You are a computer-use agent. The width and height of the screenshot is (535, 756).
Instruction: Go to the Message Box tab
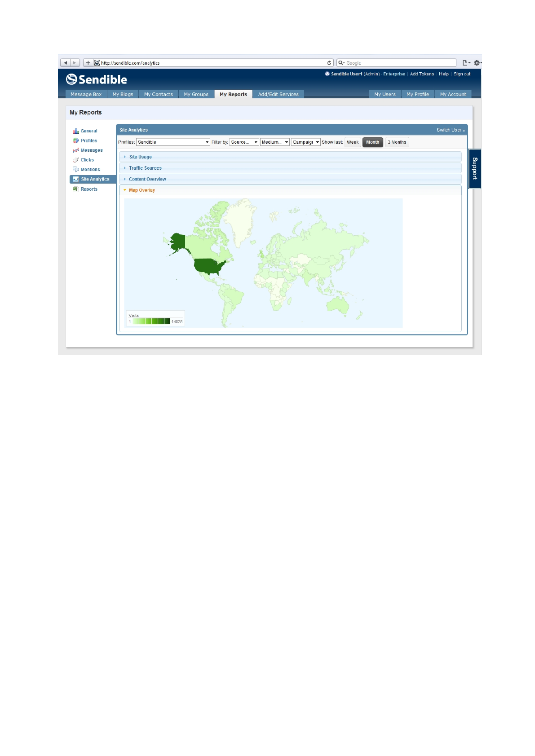[x=86, y=94]
